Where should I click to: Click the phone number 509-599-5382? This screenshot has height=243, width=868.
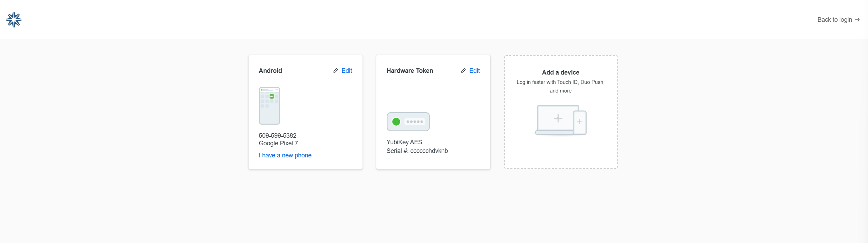[x=278, y=136]
